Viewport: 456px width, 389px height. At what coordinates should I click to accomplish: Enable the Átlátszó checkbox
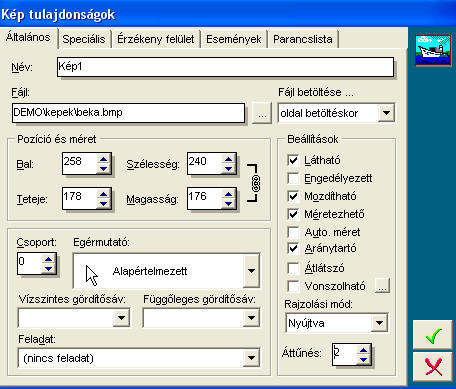(x=293, y=268)
